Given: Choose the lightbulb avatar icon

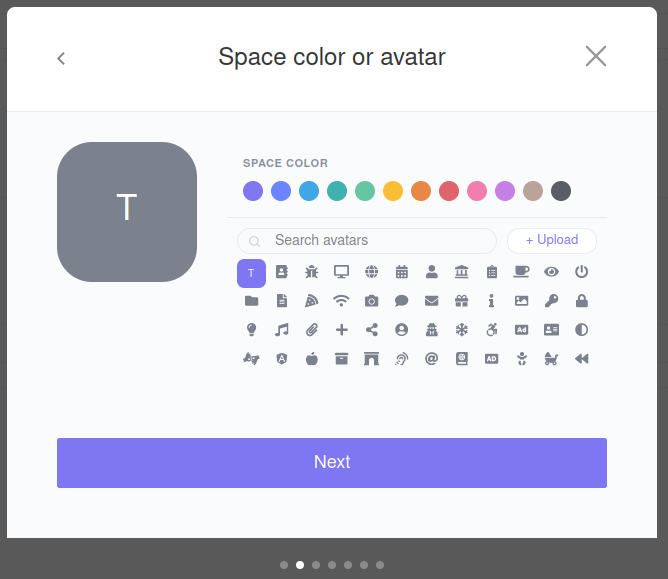Looking at the screenshot, I should 251,330.
